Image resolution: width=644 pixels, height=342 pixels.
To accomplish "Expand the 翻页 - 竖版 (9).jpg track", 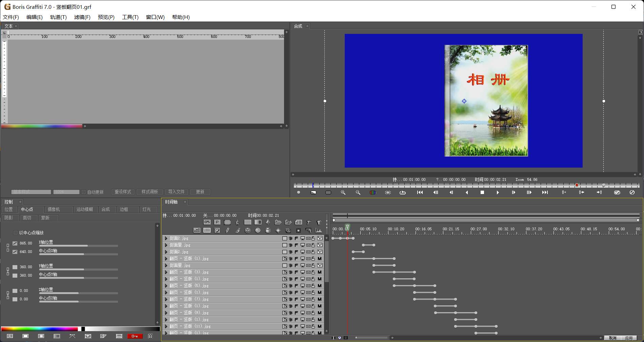I will click(x=166, y=313).
